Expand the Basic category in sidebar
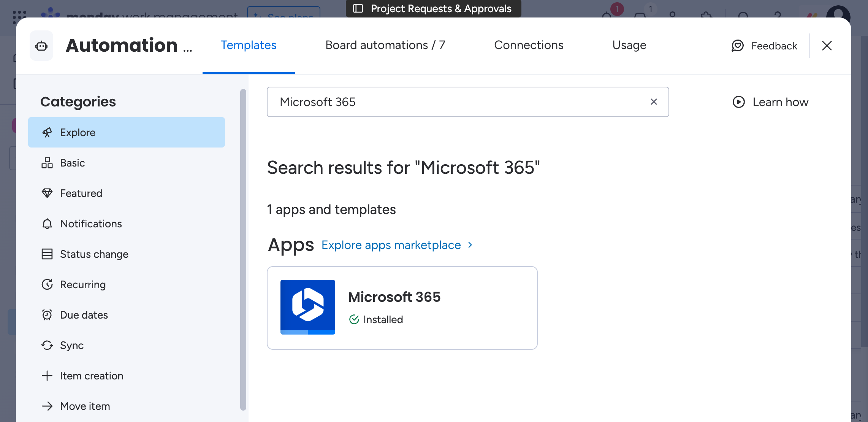The image size is (868, 422). click(x=72, y=162)
